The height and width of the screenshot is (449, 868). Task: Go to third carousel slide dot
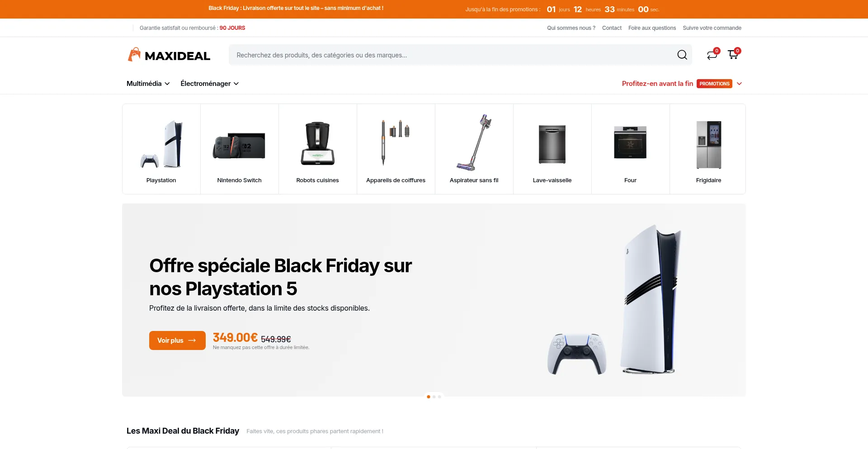439,397
